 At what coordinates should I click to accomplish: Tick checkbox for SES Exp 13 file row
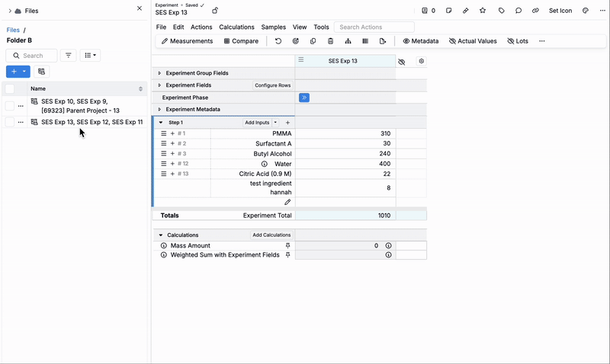[x=10, y=122]
